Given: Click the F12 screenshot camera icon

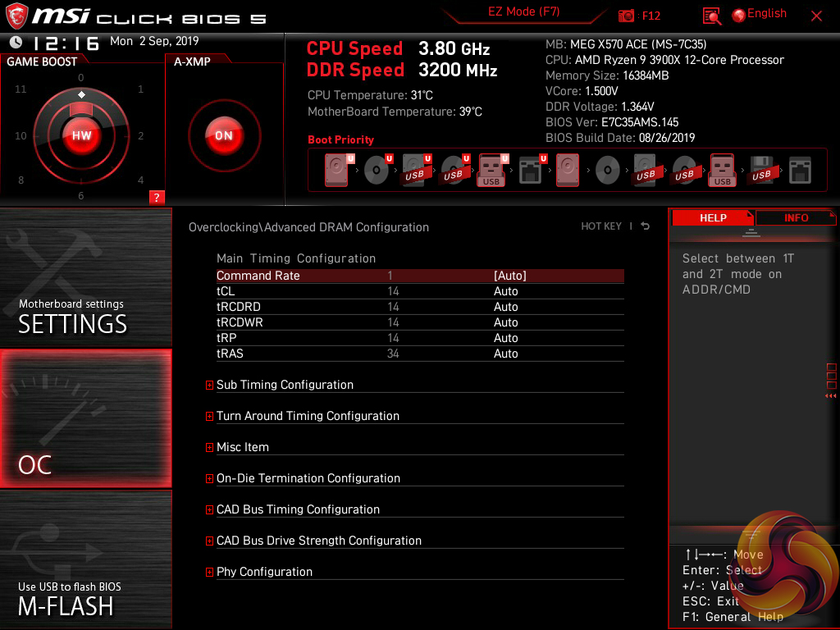Looking at the screenshot, I should point(626,16).
